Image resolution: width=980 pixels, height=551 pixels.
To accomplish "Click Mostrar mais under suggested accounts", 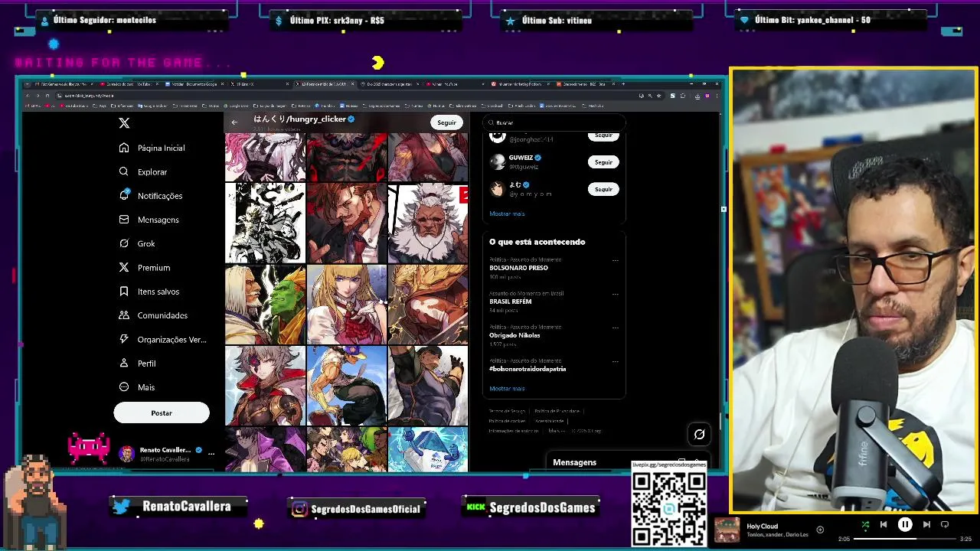I will point(507,214).
